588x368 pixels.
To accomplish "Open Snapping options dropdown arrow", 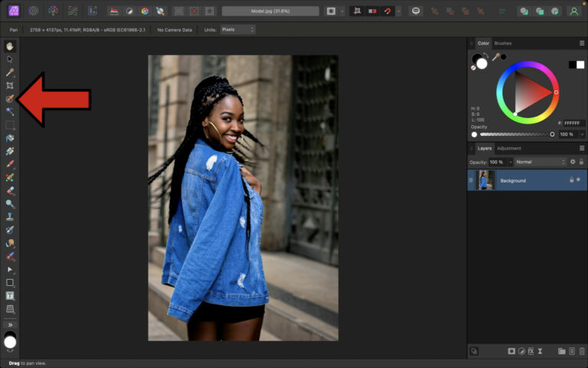I will (399, 11).
